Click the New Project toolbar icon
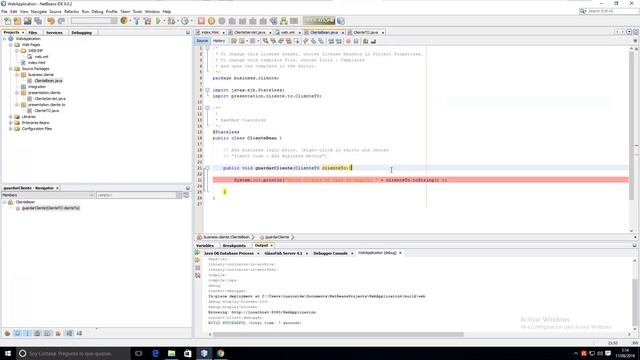640x360 pixels. [x=17, y=21]
